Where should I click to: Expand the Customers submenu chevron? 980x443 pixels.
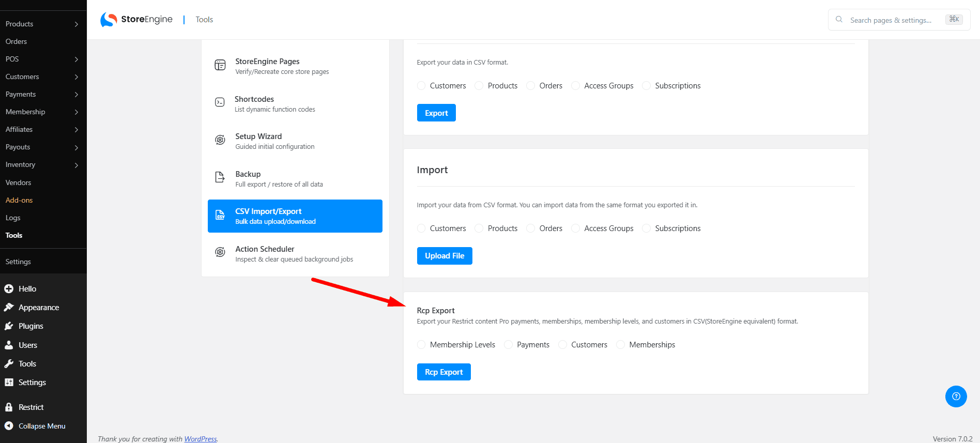[76, 77]
